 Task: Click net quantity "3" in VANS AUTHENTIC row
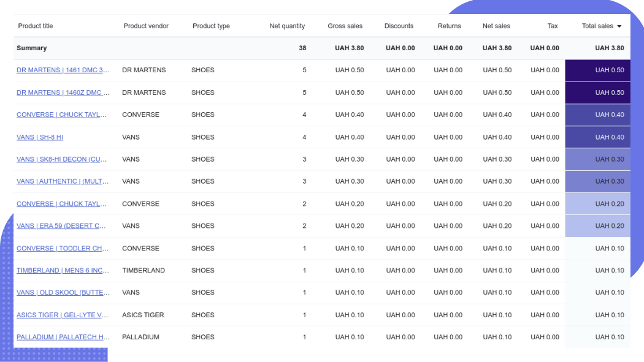pos(304,181)
